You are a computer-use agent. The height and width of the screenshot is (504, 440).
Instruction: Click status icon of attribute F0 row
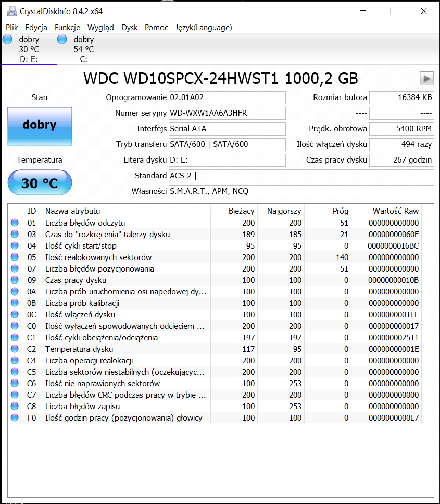[15, 417]
